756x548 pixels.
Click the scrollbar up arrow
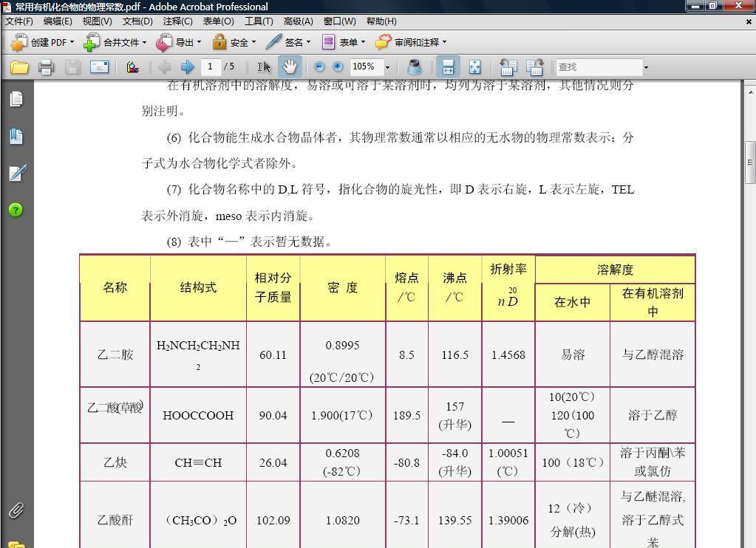[750, 91]
